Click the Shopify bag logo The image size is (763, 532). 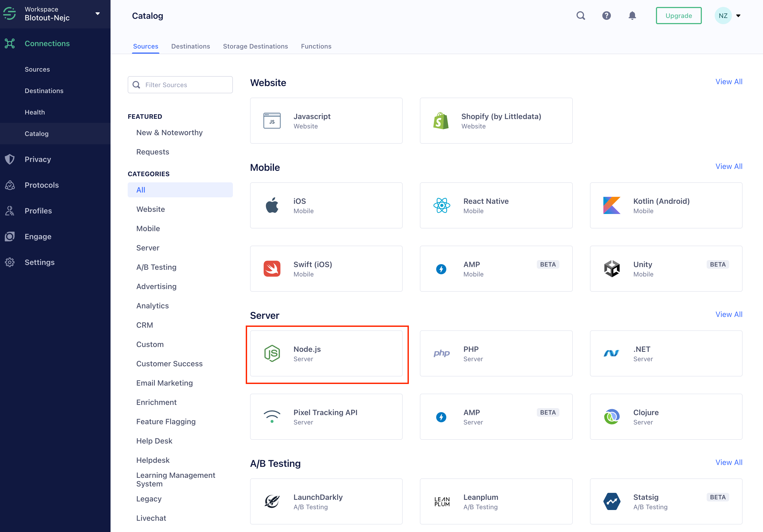click(x=441, y=121)
